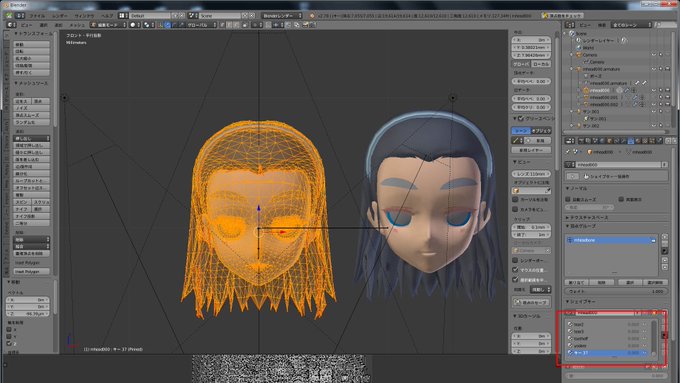This screenshot has width=680, height=383.
Task: Click the outliner editor type icon
Action: 570,25
